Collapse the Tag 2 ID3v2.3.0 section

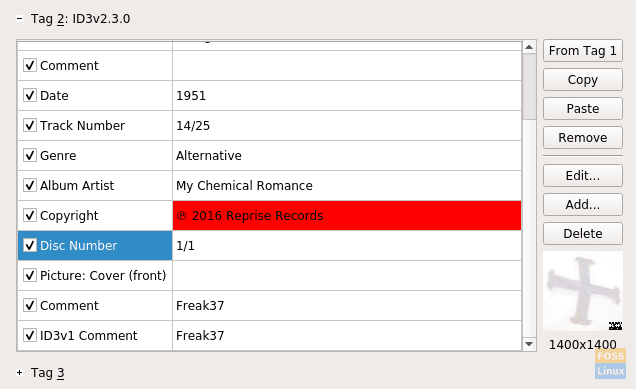19,19
